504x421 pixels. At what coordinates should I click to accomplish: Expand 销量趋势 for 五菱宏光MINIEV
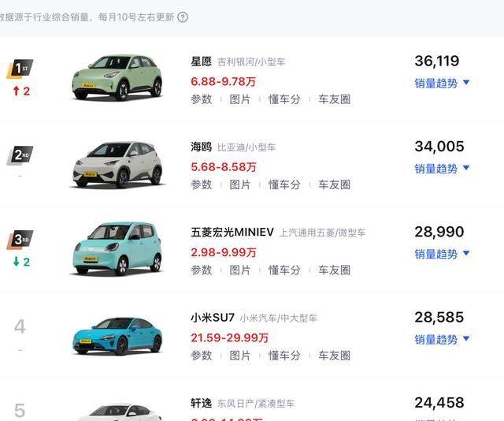point(442,254)
